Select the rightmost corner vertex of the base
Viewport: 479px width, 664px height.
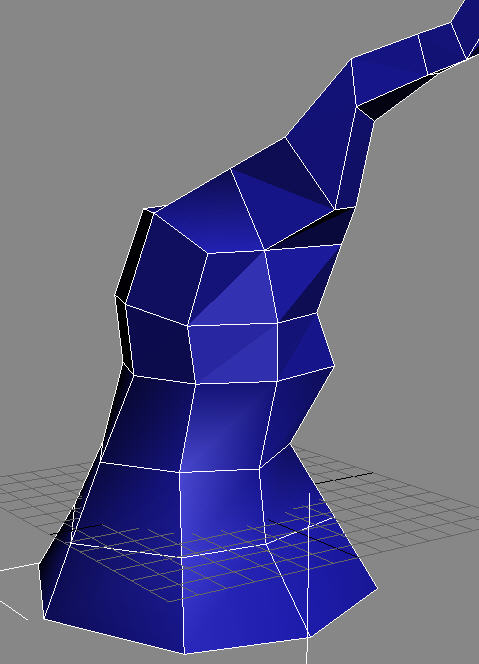(377, 588)
